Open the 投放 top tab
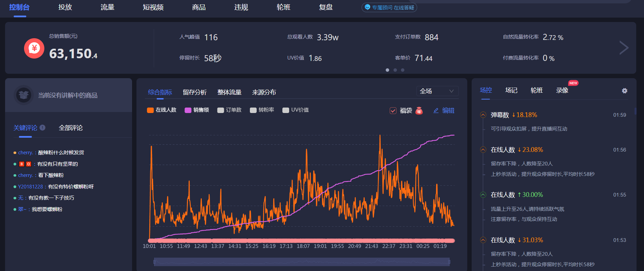This screenshot has height=271, width=644. coord(65,7)
